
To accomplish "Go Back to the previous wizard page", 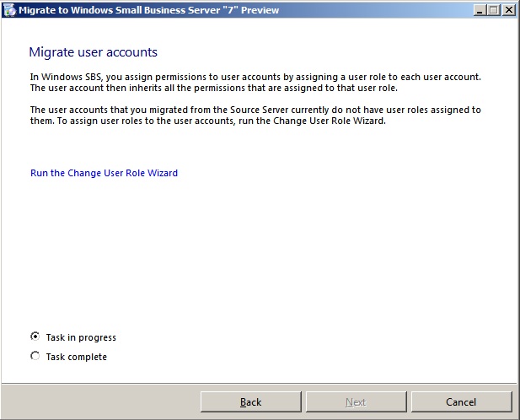I will pyautogui.click(x=250, y=402).
